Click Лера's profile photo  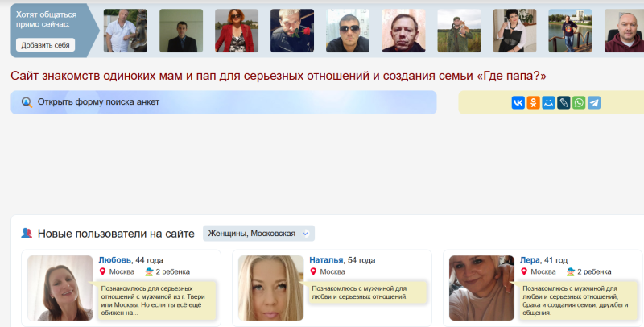point(481,288)
